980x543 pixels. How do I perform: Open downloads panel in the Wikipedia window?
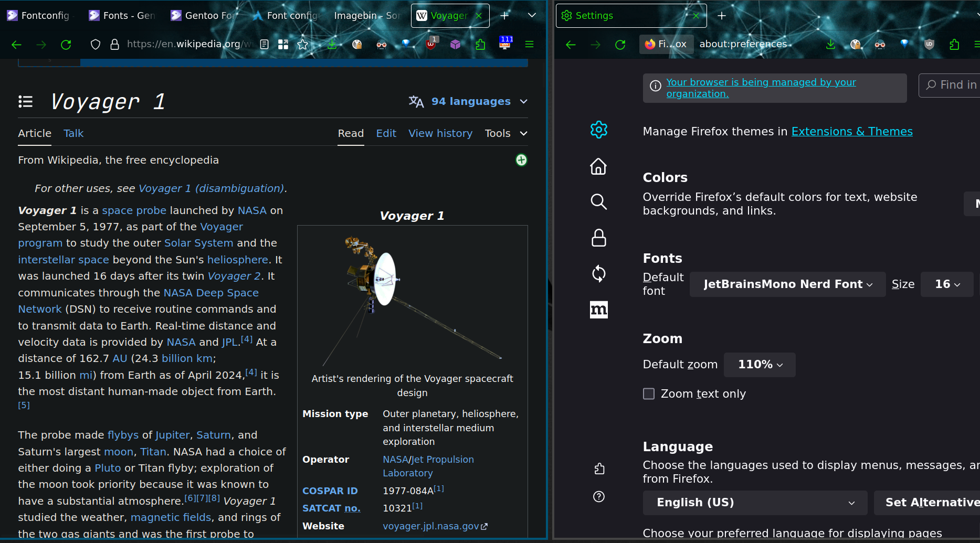click(332, 45)
